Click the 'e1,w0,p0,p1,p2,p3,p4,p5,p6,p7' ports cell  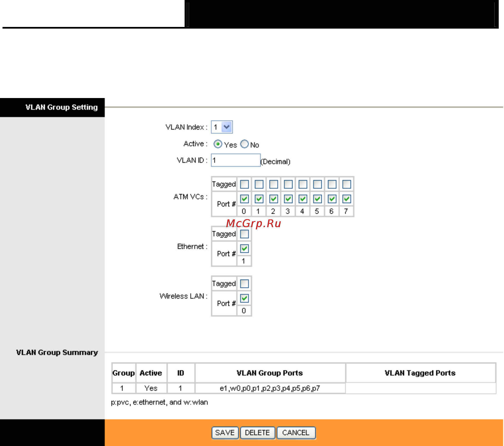click(x=270, y=388)
